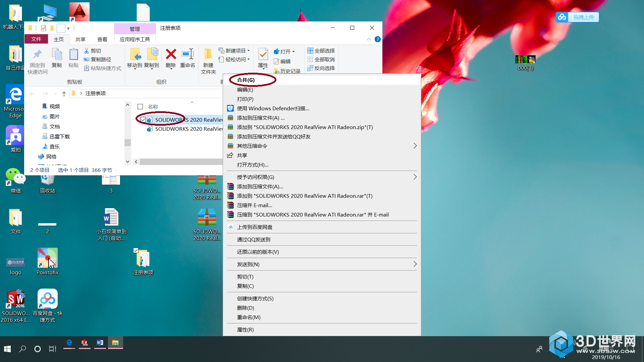Choose 打开方式(H) menu entry

click(322, 165)
